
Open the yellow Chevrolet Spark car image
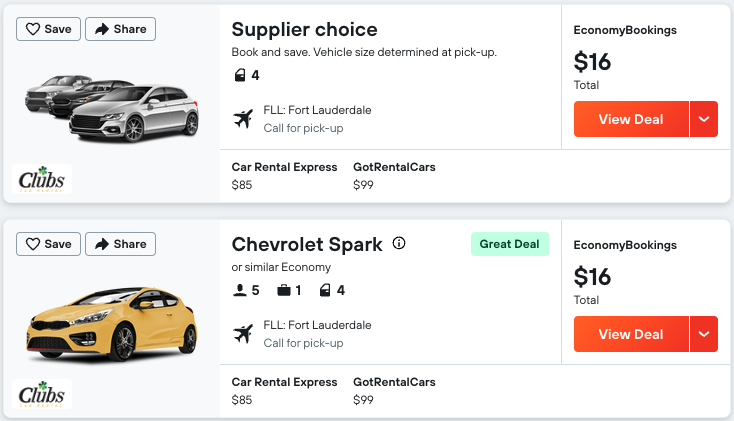(112, 324)
